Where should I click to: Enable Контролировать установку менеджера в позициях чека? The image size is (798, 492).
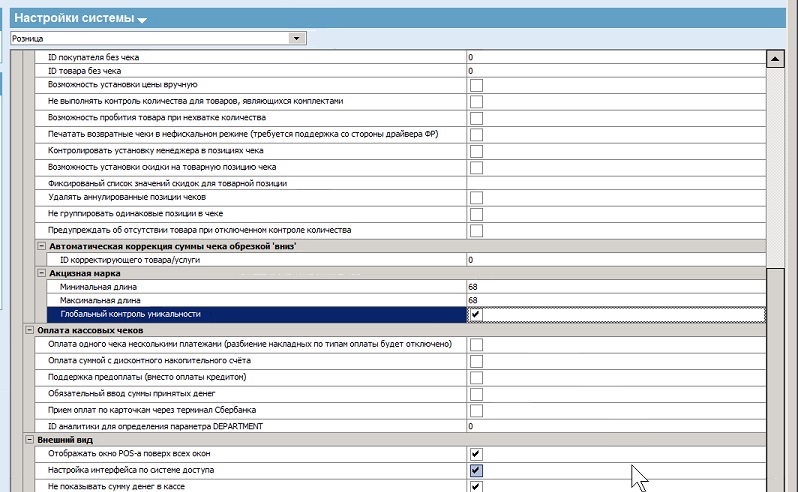click(x=476, y=151)
